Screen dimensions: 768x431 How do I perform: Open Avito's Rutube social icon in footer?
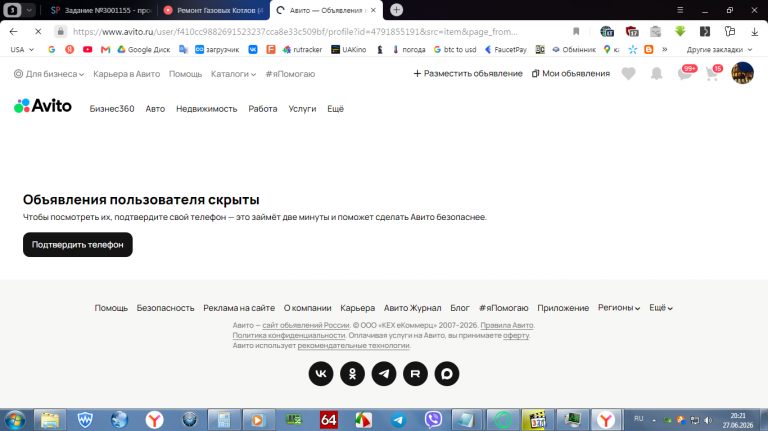pos(415,374)
